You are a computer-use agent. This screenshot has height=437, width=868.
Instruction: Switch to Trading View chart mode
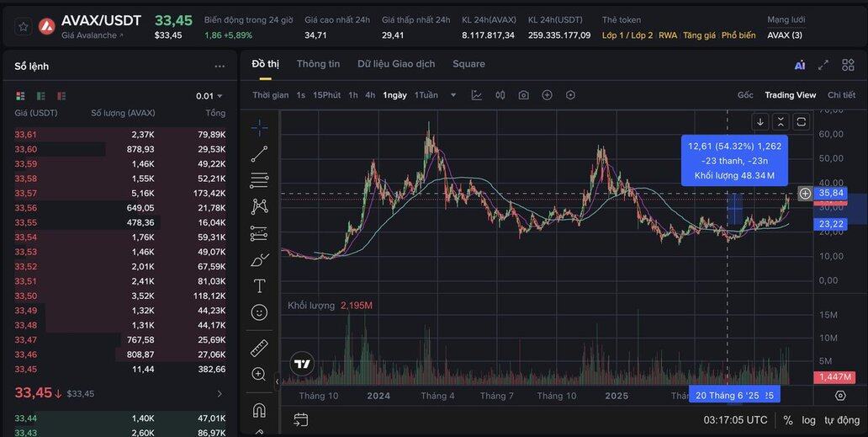[790, 95]
